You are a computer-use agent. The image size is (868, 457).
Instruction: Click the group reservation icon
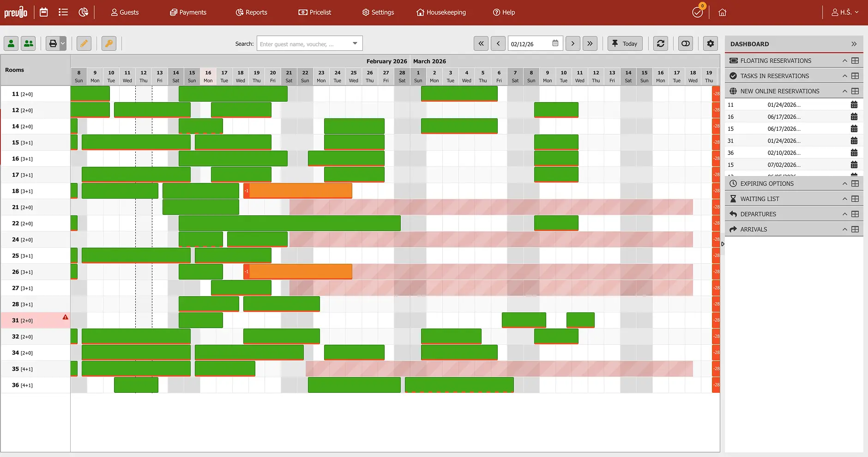click(x=29, y=43)
